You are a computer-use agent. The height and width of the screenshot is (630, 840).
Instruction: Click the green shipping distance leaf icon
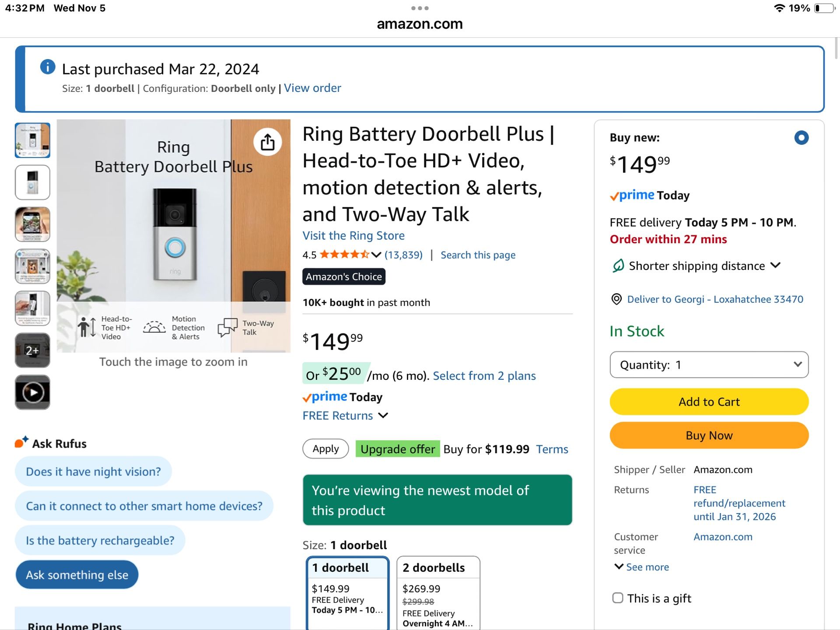pyautogui.click(x=618, y=265)
